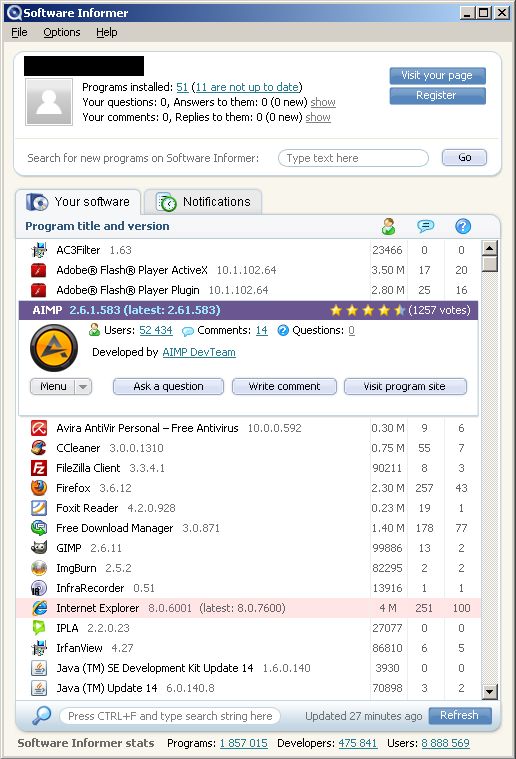Click the magnifier search icon at bottom
516x759 pixels.
(x=42, y=715)
